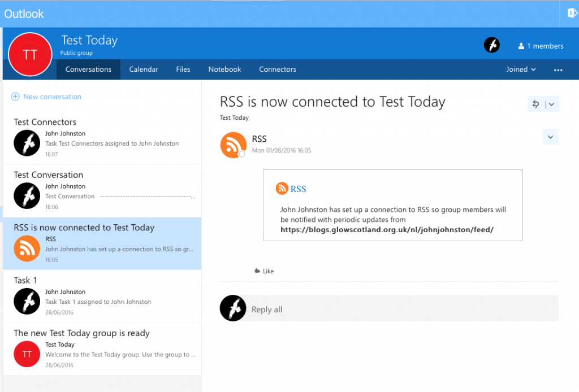This screenshot has width=579, height=392.
Task: Click the large RSS sender icon
Action: click(234, 145)
